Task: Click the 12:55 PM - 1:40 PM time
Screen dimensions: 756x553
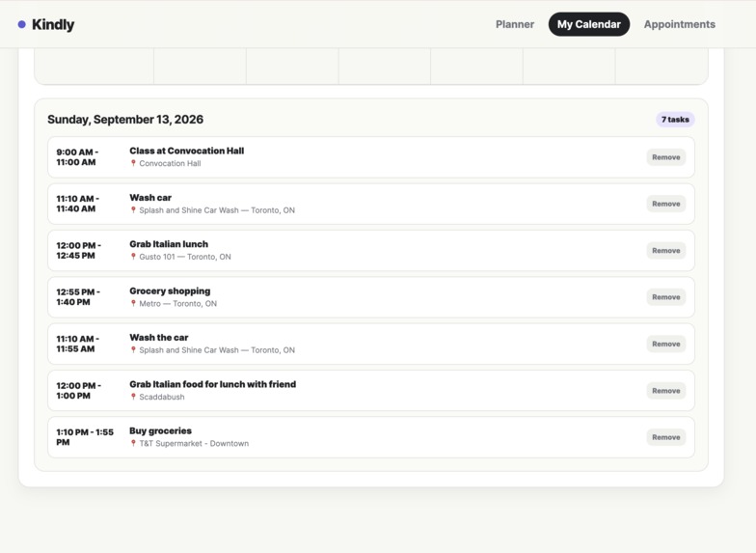Action: tap(78, 297)
